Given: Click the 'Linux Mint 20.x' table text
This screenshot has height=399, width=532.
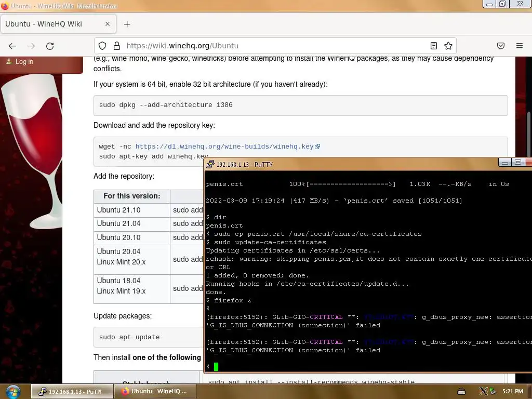Looking at the screenshot, I should pos(121,262).
